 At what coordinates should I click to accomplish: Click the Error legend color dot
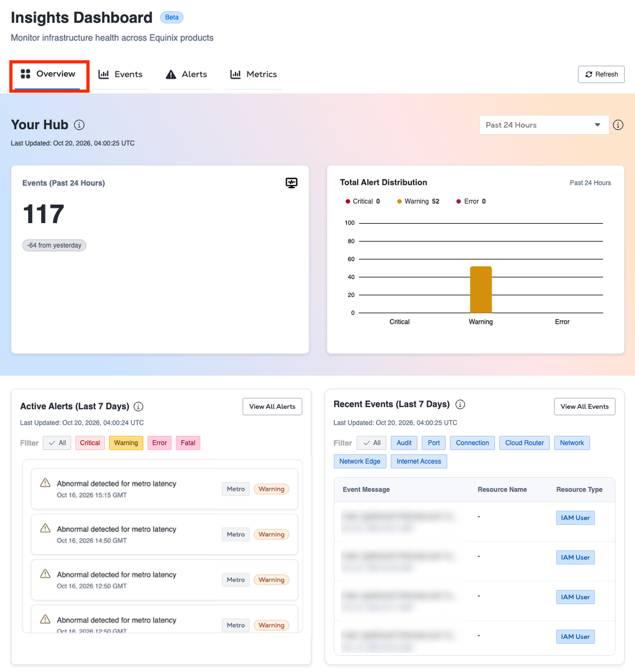tap(459, 201)
